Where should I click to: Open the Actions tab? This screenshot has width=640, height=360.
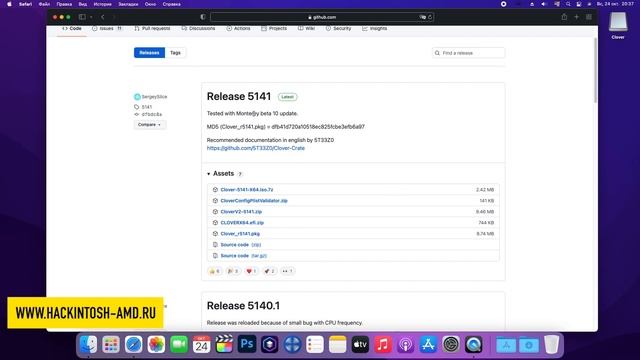[238, 29]
